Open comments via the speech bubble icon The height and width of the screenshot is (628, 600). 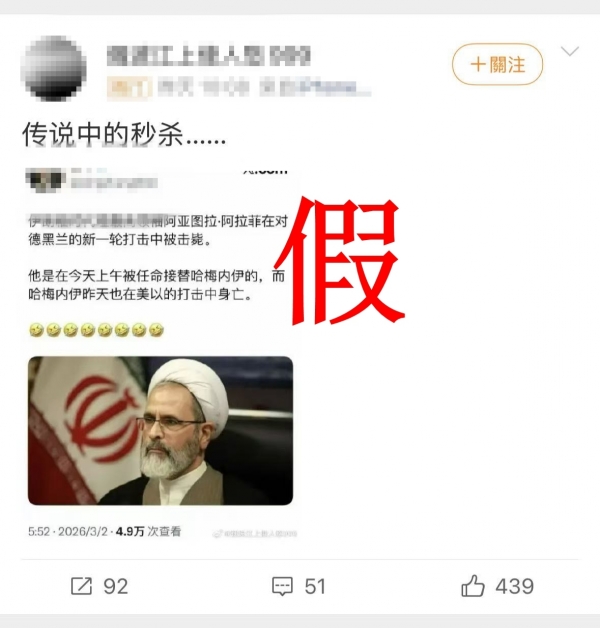click(282, 587)
